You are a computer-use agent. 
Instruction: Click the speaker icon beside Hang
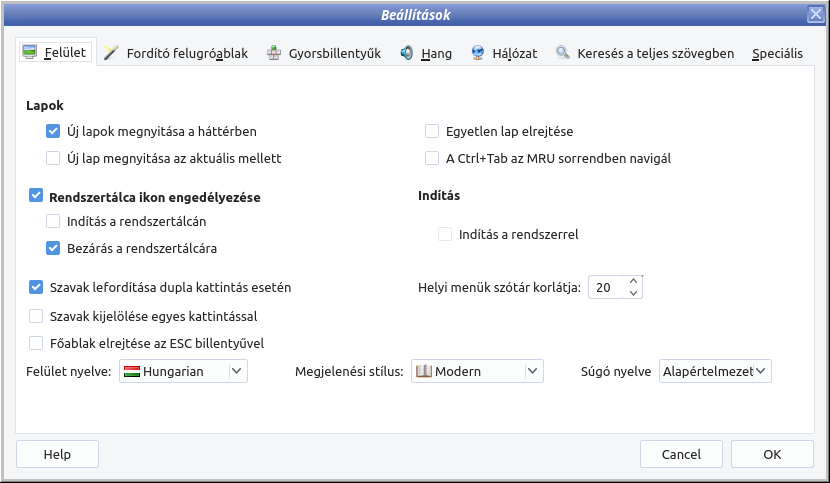407,53
